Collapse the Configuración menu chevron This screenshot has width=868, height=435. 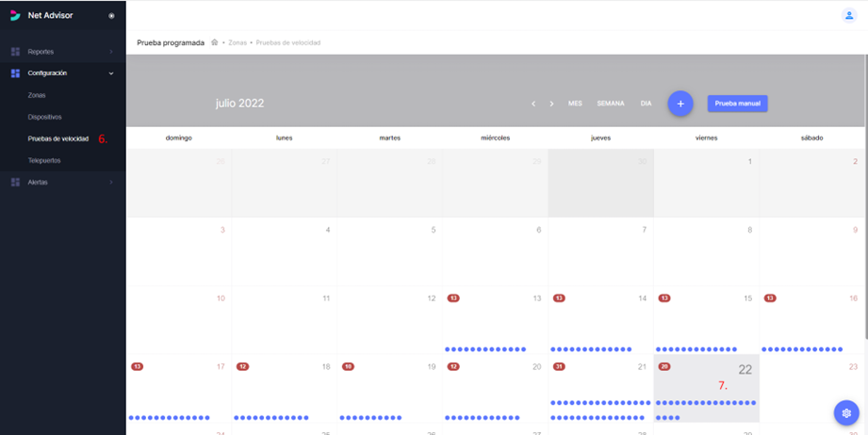click(x=111, y=72)
